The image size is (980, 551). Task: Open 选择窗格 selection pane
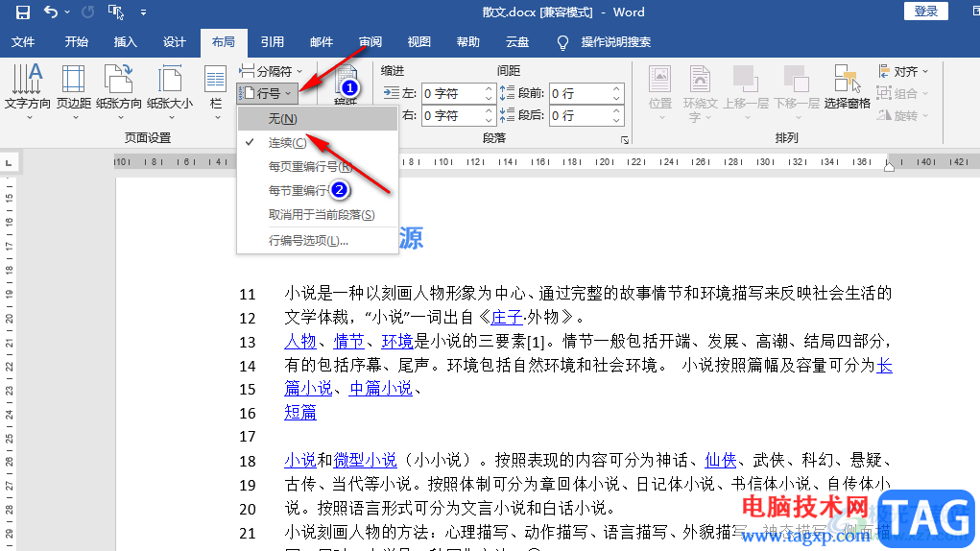847,87
